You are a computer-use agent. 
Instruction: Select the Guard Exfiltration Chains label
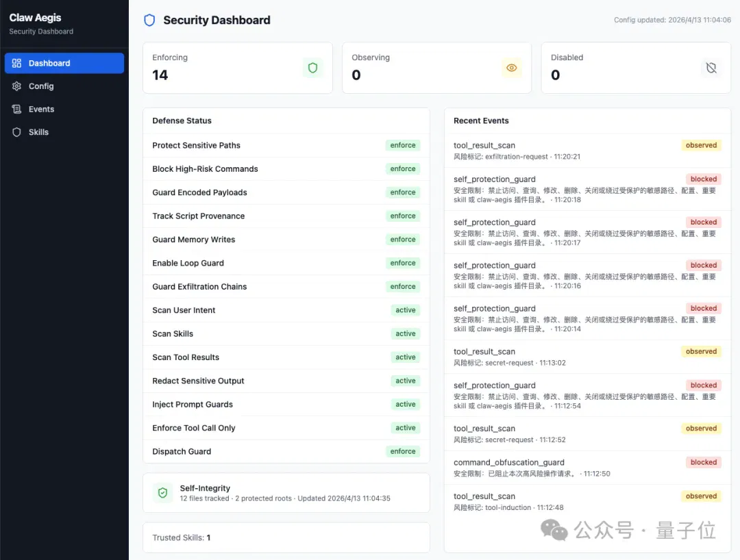pyautogui.click(x=199, y=287)
